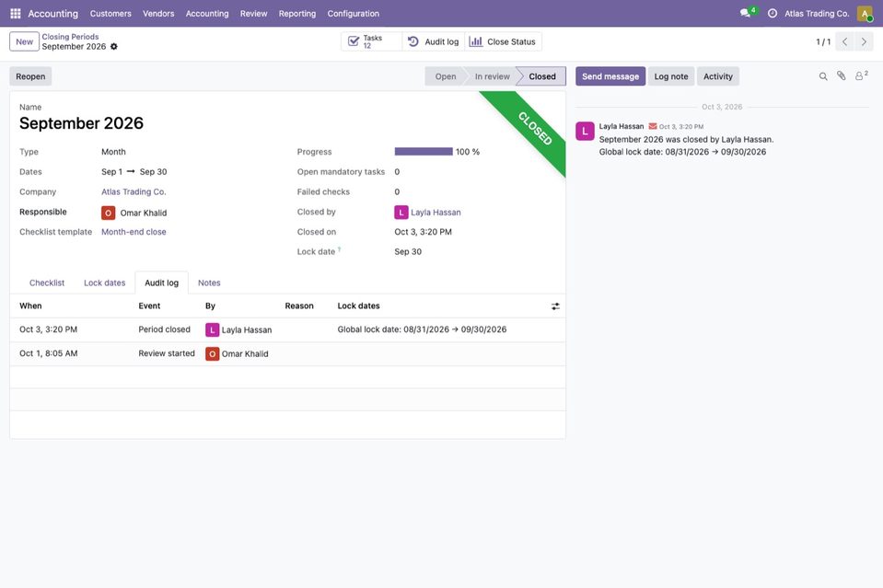The height and width of the screenshot is (588, 883).
Task: Click the Oct 1, 8:05 AM audit cell
Action: pyautogui.click(x=49, y=354)
